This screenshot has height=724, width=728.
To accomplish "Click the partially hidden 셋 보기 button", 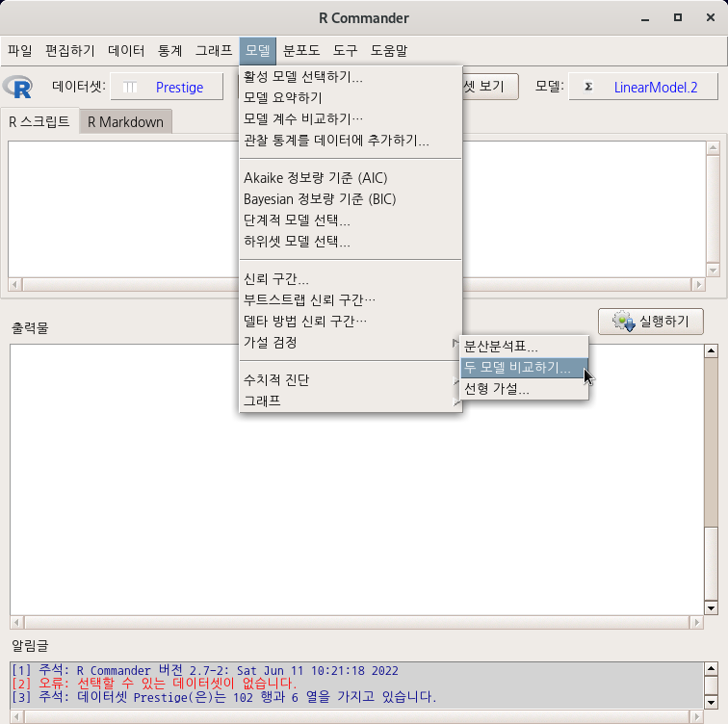I will [490, 87].
